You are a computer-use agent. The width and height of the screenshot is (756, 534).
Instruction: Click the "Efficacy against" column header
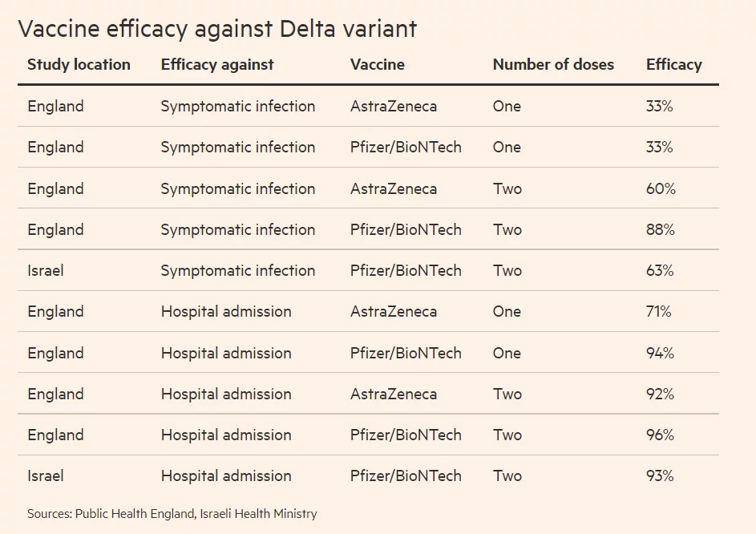click(217, 65)
